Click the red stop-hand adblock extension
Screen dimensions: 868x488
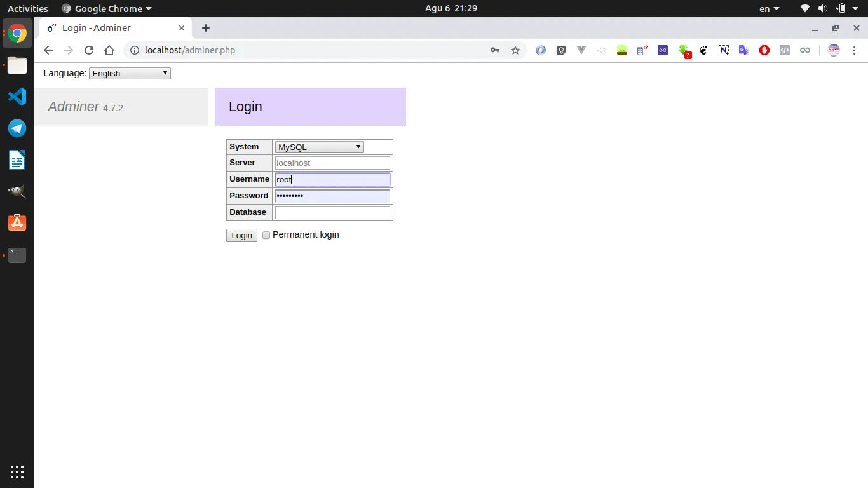(x=764, y=50)
